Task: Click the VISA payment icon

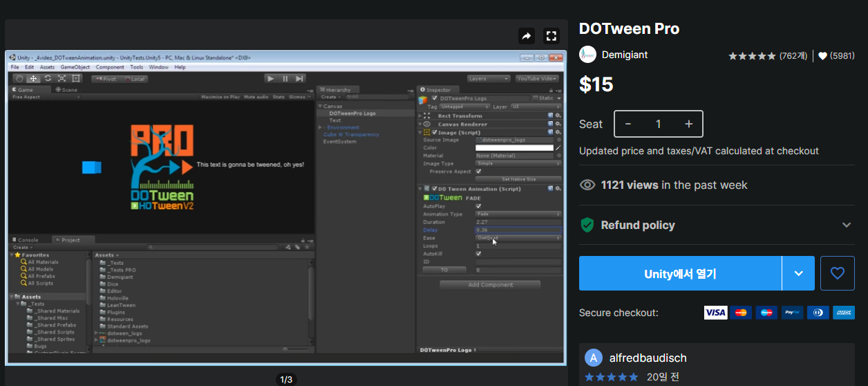Action: [715, 313]
